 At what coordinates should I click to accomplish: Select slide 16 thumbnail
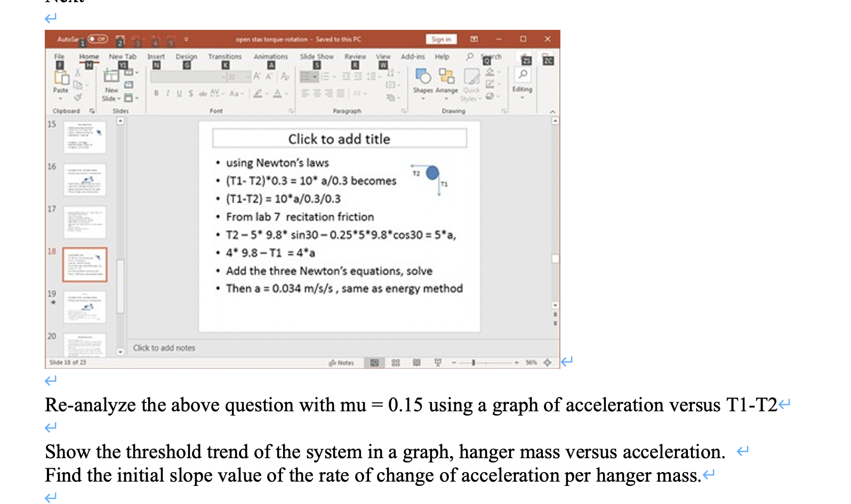click(85, 180)
